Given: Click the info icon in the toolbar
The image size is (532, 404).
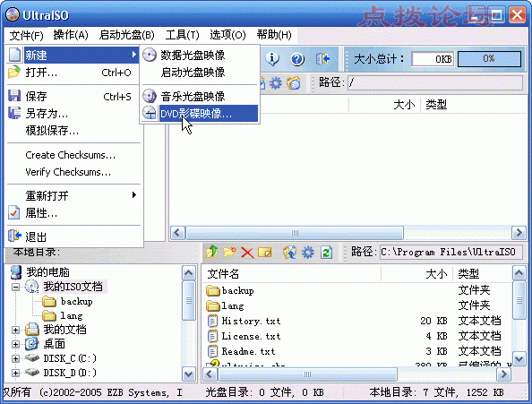Looking at the screenshot, I should (271, 59).
